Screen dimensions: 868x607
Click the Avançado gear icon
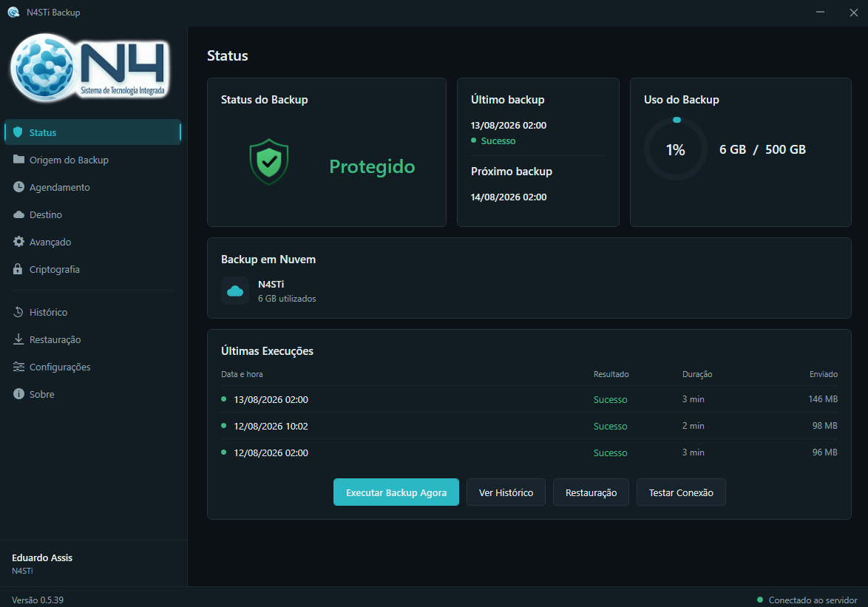[x=18, y=242]
